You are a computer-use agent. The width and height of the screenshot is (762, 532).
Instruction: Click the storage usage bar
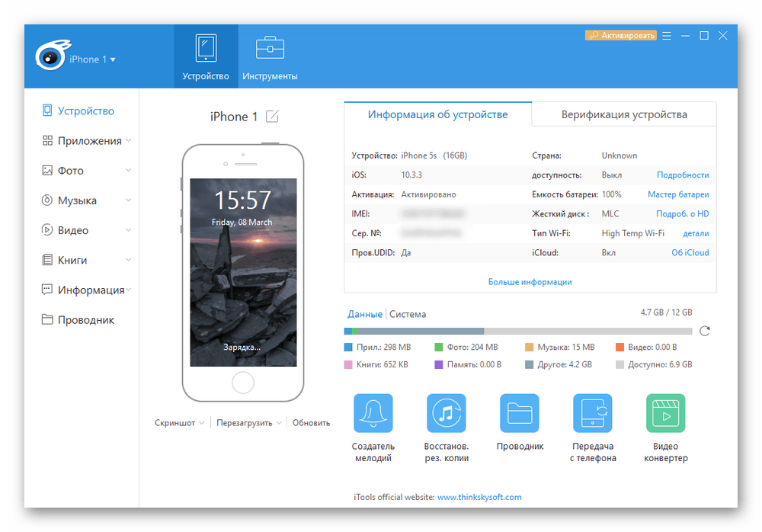pyautogui.click(x=518, y=331)
